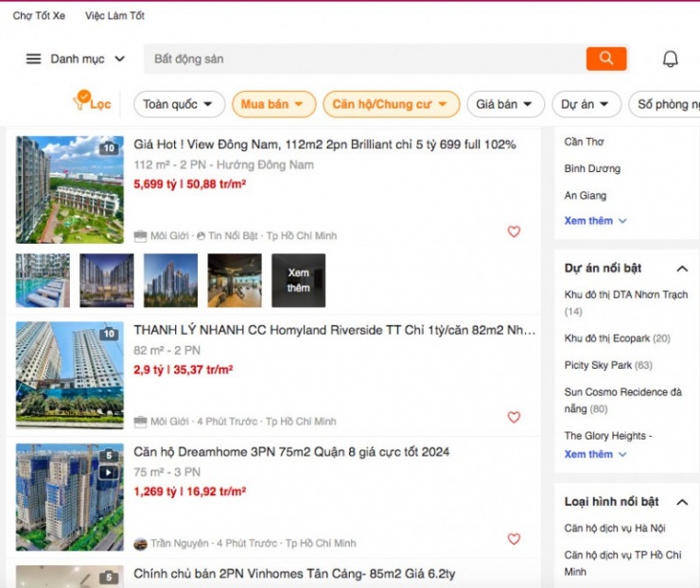This screenshot has height=588, width=700.
Task: Expand the Toàn quốc location dropdown
Action: [179, 104]
